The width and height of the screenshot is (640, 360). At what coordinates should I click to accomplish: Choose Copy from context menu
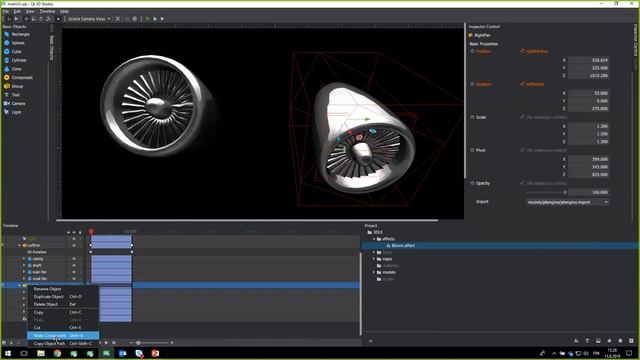[63, 312]
